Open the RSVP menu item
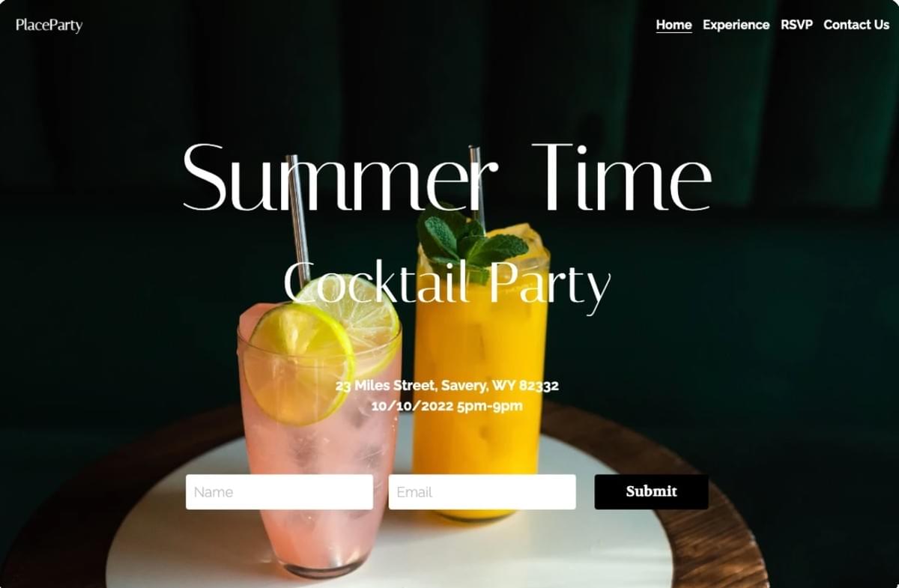 click(x=796, y=25)
